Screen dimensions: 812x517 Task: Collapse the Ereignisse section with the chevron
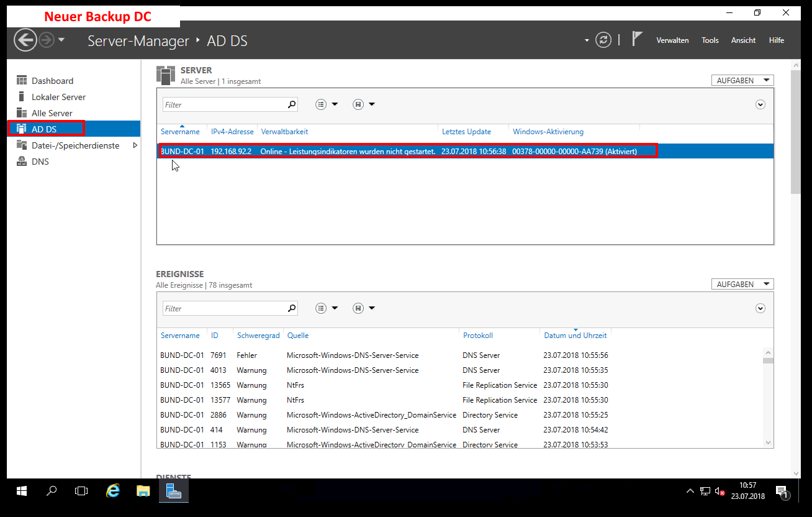pos(760,308)
